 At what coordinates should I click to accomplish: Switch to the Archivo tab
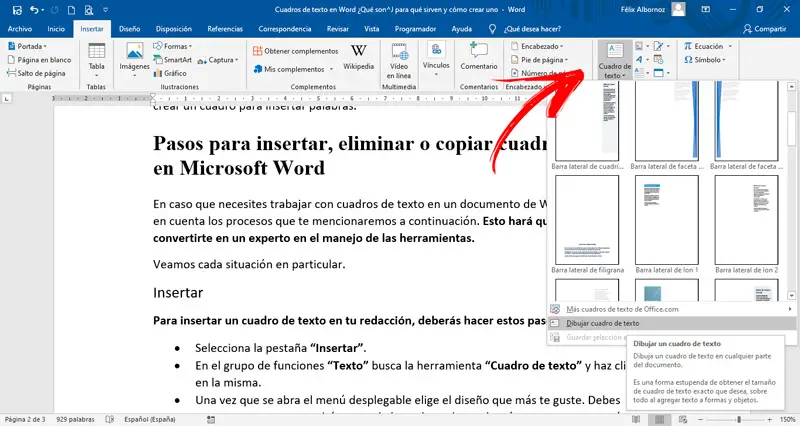(x=20, y=29)
